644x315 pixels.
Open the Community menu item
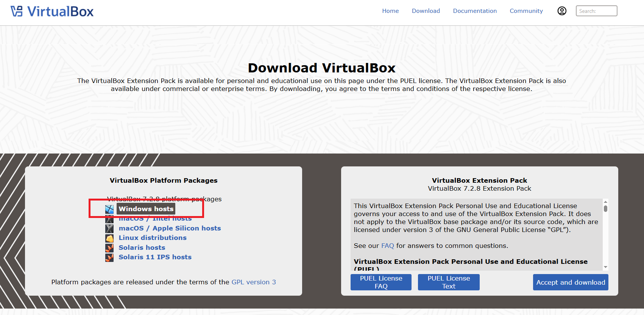click(526, 11)
